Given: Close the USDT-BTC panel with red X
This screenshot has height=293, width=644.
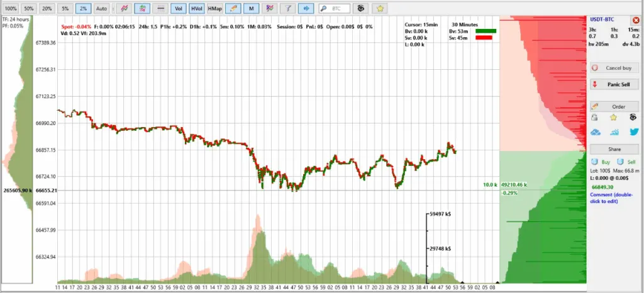Looking at the screenshot, I should (x=636, y=19).
